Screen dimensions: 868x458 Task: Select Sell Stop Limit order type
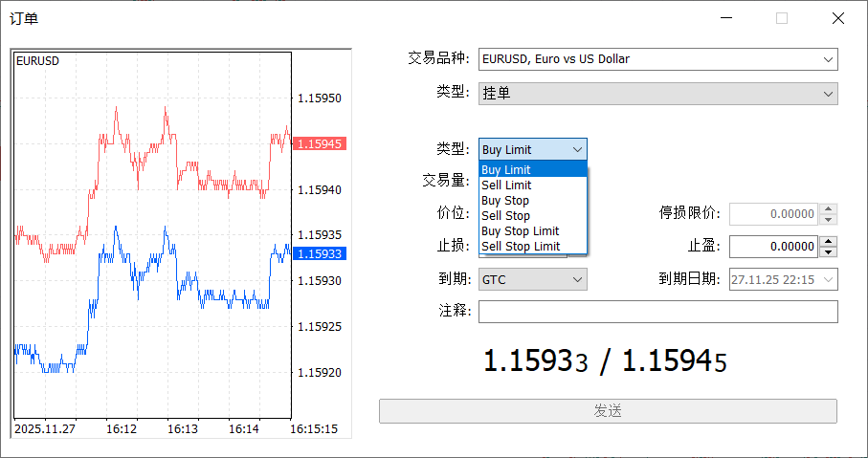(x=532, y=247)
